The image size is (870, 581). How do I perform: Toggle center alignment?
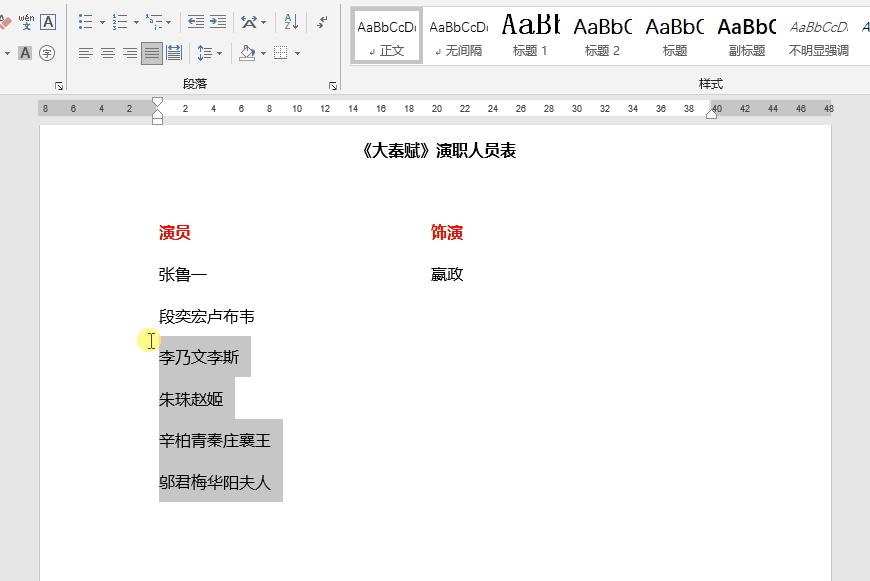[107, 51]
